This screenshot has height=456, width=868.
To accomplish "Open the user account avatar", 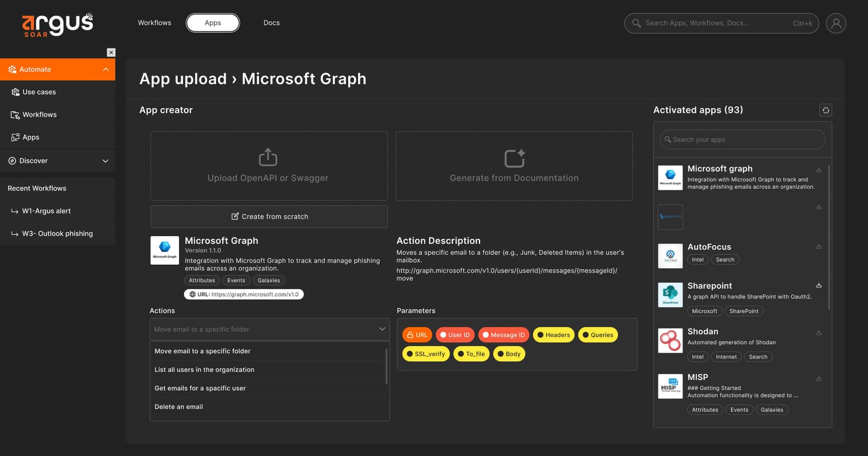I will coord(836,23).
